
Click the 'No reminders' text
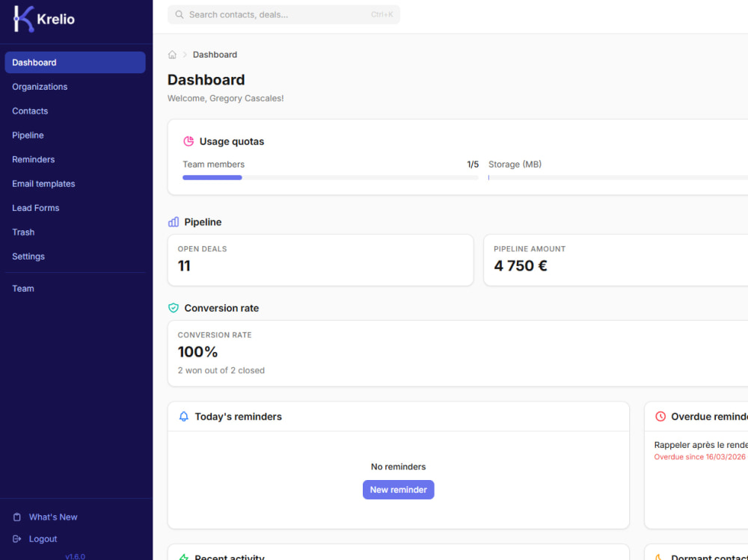click(399, 467)
